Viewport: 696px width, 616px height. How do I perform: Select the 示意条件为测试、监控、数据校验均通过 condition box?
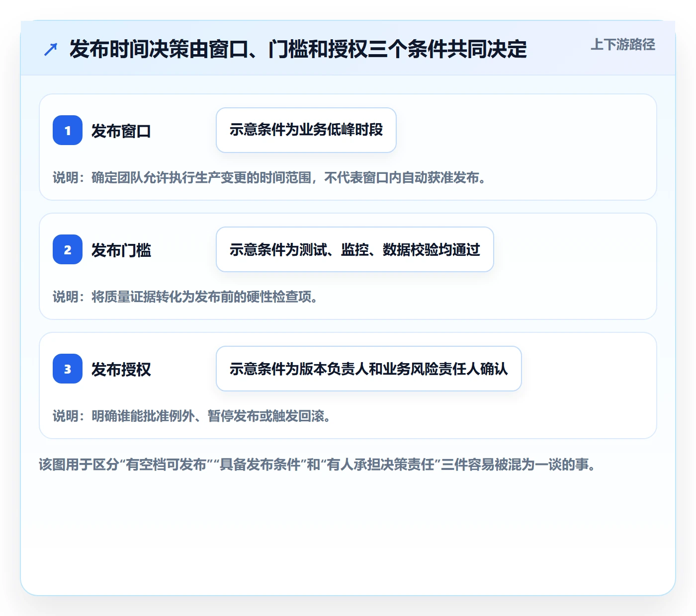pos(355,249)
